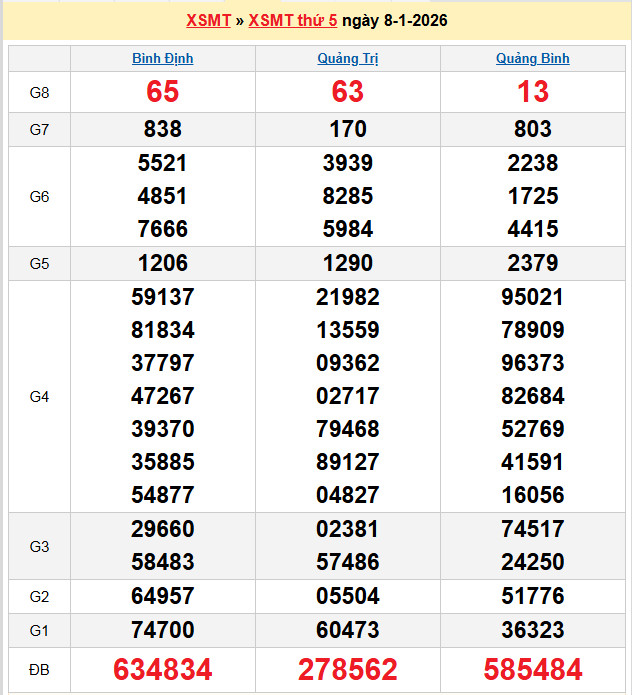Screen dimensions: 632x695
Task: Click the G1 number 74700
Action: 163,631
